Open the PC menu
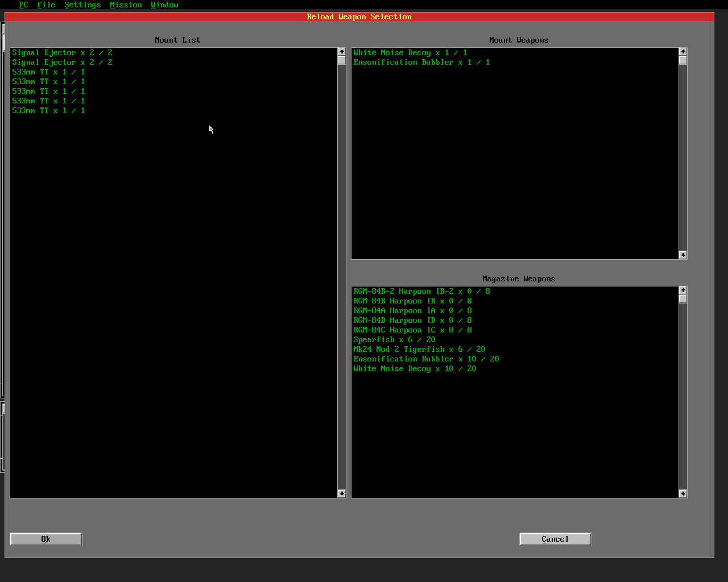The width and height of the screenshot is (728, 582). 23,5
